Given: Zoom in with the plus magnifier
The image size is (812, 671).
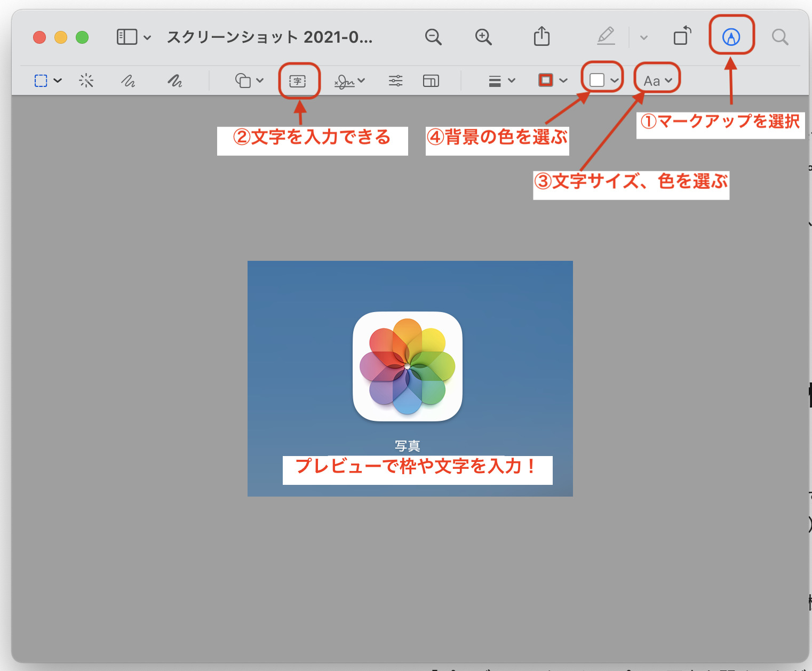Looking at the screenshot, I should pos(483,37).
